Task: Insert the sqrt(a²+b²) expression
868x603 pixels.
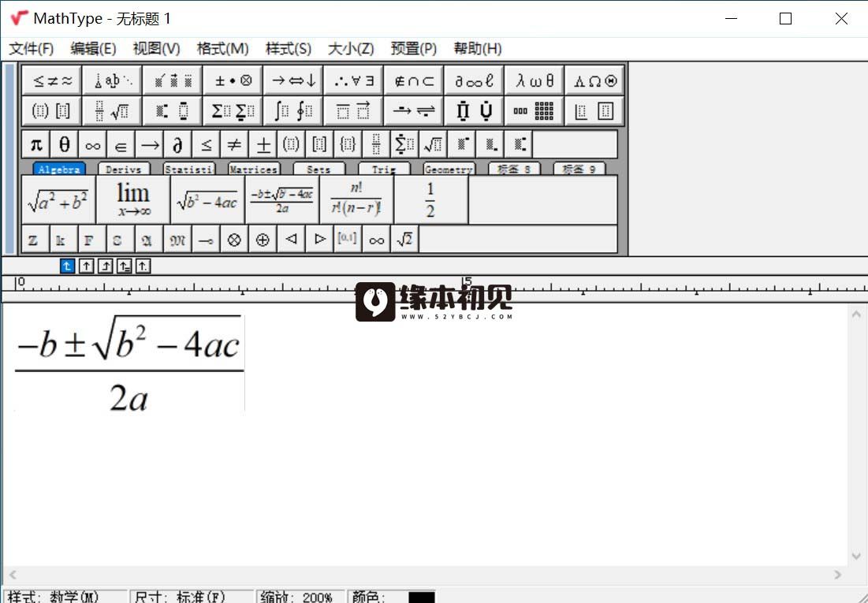Action: [58, 200]
